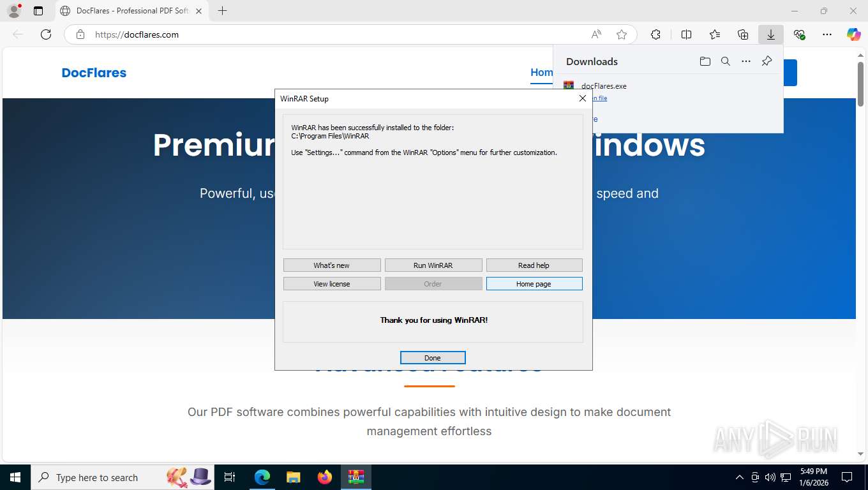Open Microsoft Edge from taskbar
This screenshot has width=868, height=490.
click(x=262, y=477)
